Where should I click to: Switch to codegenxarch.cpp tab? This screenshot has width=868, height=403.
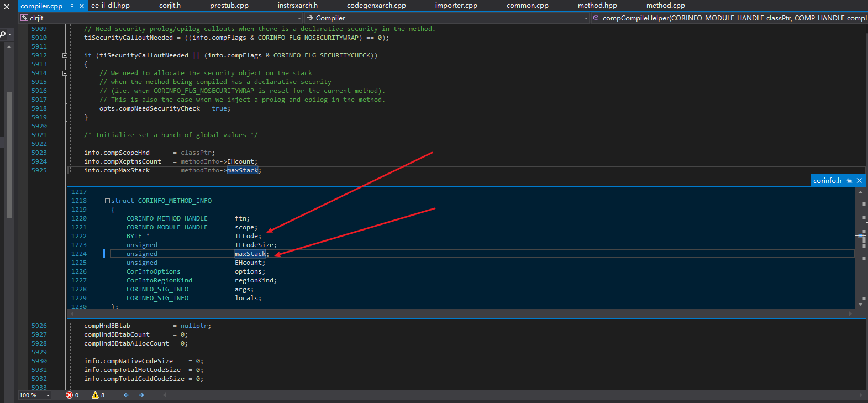click(x=376, y=6)
